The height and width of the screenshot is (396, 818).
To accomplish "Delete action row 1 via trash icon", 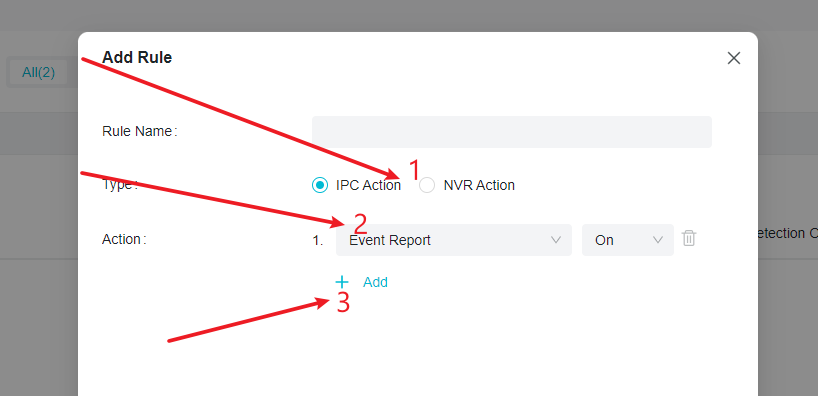I will [689, 238].
